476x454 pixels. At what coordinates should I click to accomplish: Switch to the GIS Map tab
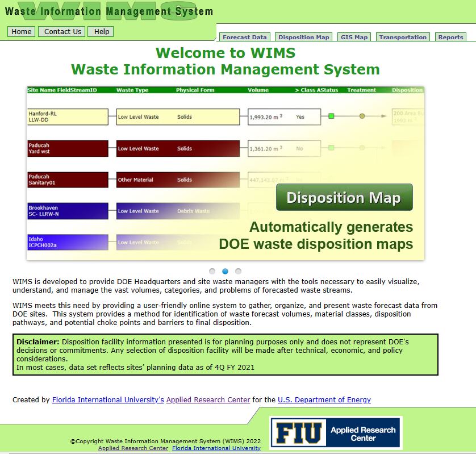tap(353, 36)
